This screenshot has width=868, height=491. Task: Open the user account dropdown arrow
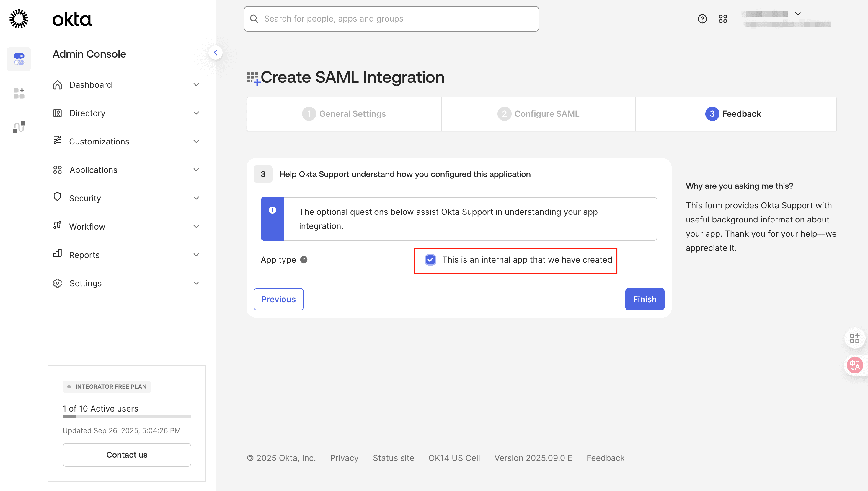click(x=798, y=14)
